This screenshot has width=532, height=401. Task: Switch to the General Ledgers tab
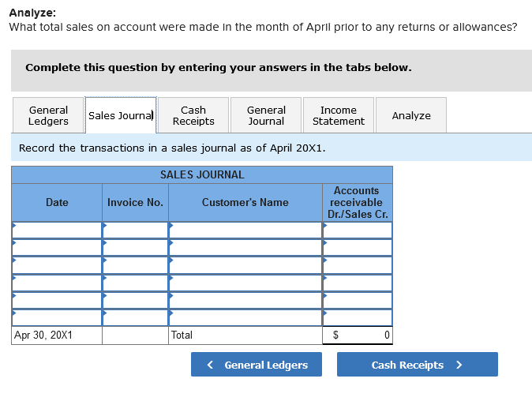tap(48, 115)
